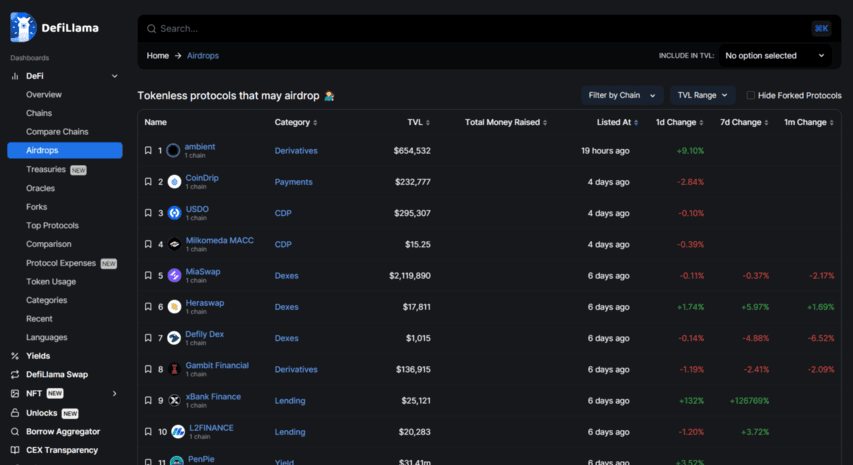
Task: Click the DefiLlama logo
Action: coord(54,27)
